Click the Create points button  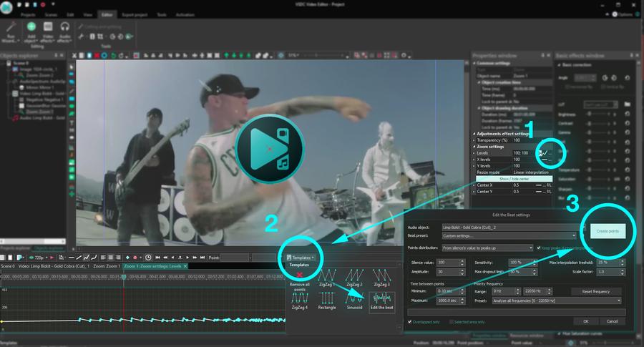[x=608, y=231]
